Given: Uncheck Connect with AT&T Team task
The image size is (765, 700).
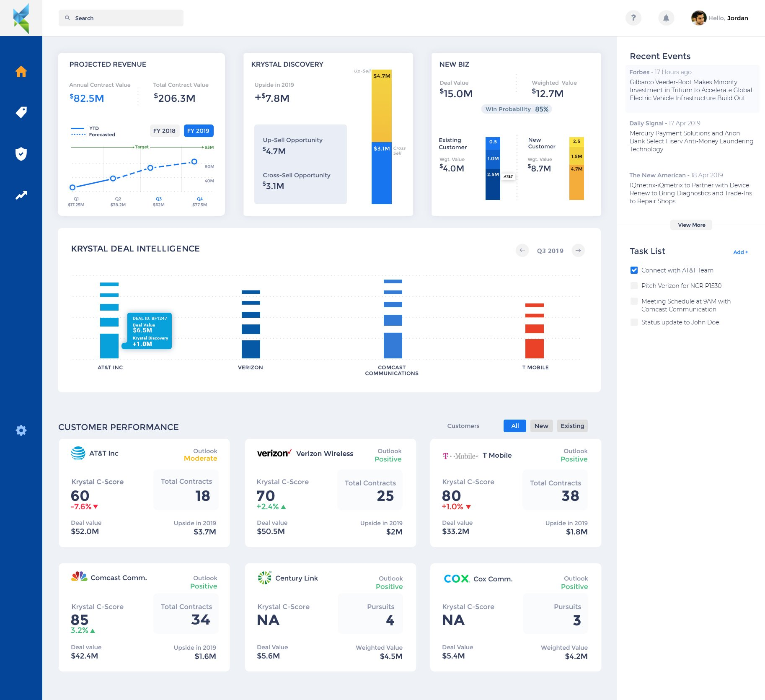Looking at the screenshot, I should coord(634,270).
